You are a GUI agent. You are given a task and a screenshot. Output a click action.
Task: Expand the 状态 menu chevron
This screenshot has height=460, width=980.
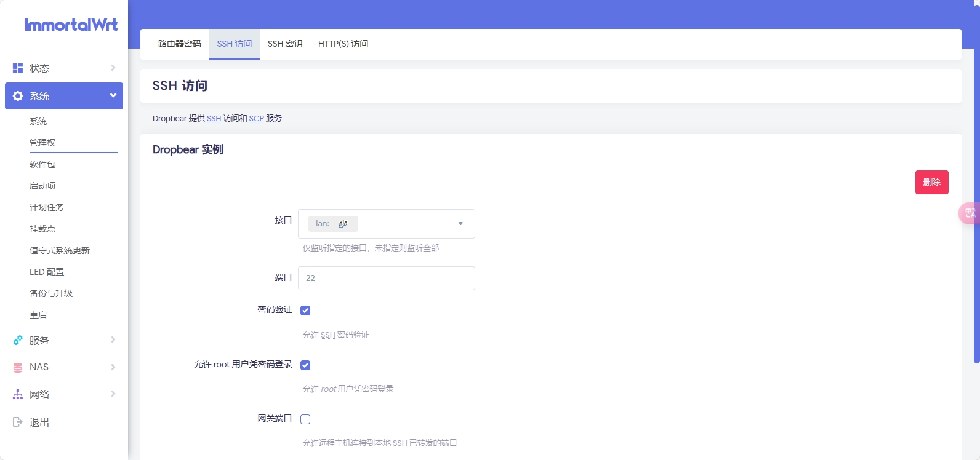[113, 68]
